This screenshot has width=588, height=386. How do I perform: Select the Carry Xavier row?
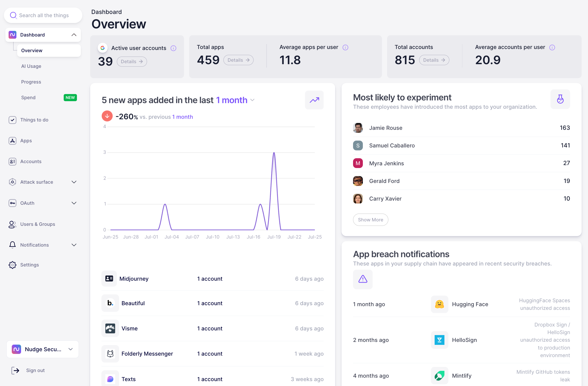point(461,199)
